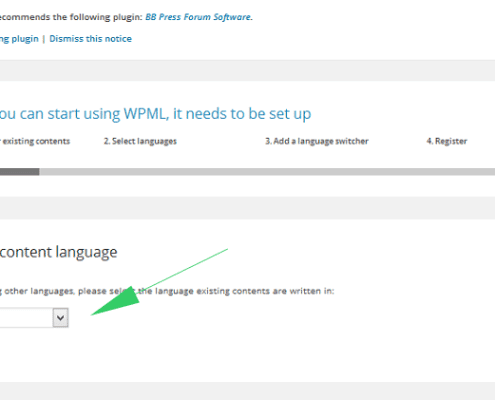Click the 'existing contents' step label

[x=35, y=141]
